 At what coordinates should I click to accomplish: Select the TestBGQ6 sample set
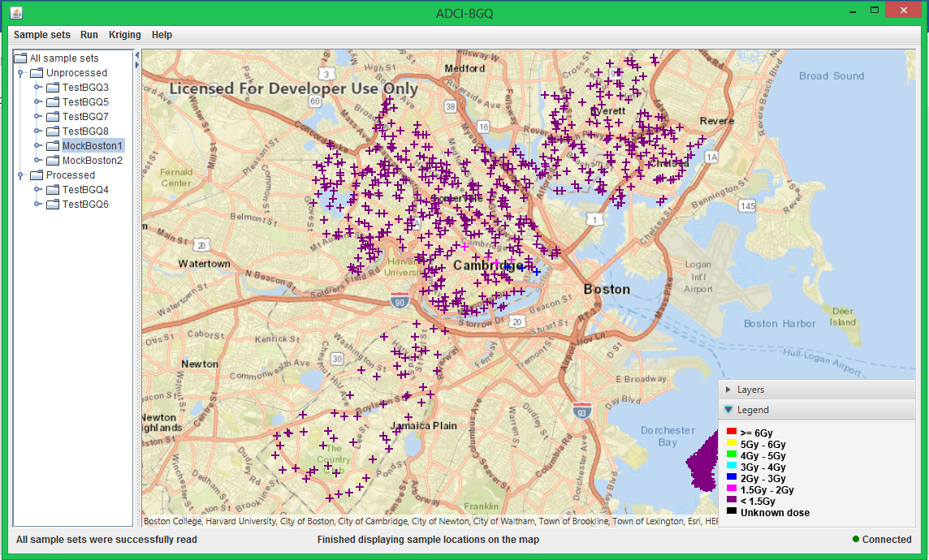[85, 205]
